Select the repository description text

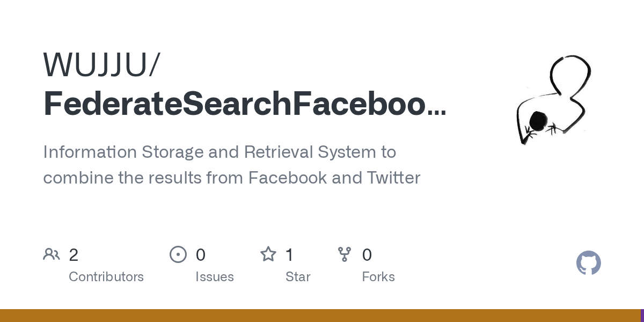coord(231,165)
